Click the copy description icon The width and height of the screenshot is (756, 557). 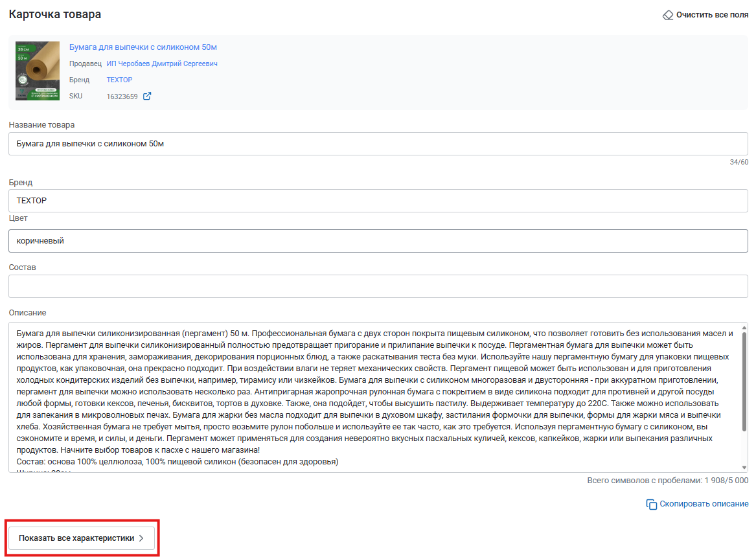click(x=651, y=504)
